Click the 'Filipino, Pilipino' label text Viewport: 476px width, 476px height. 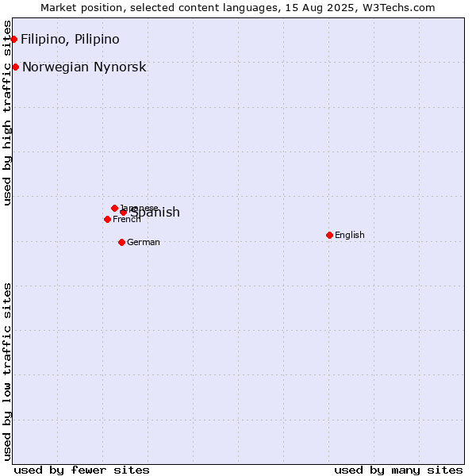pyautogui.click(x=70, y=40)
